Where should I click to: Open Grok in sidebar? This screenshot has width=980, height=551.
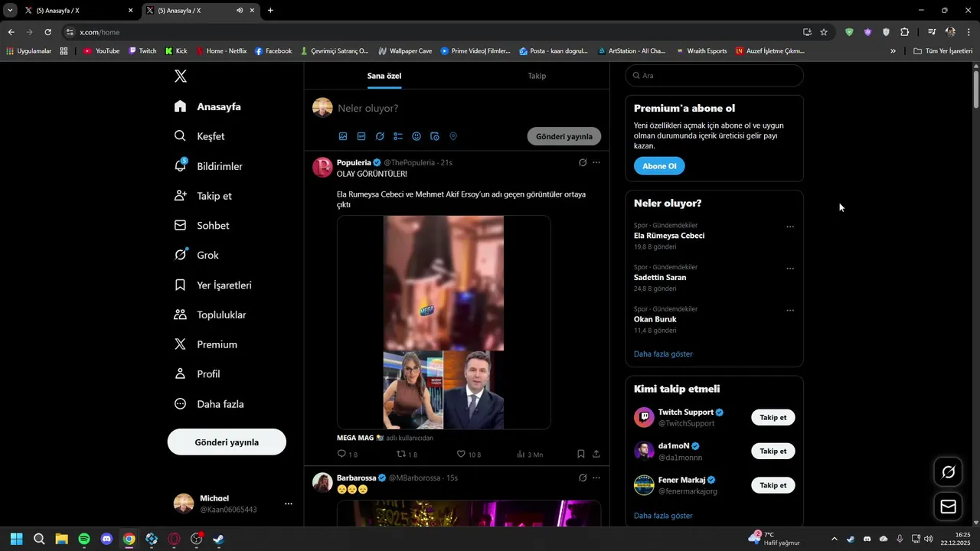pos(197,255)
